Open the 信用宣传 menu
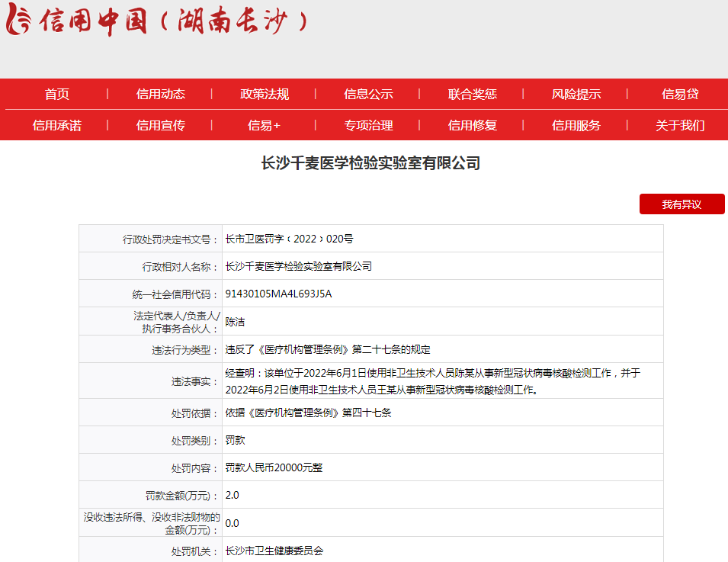The image size is (728, 562). (x=161, y=125)
